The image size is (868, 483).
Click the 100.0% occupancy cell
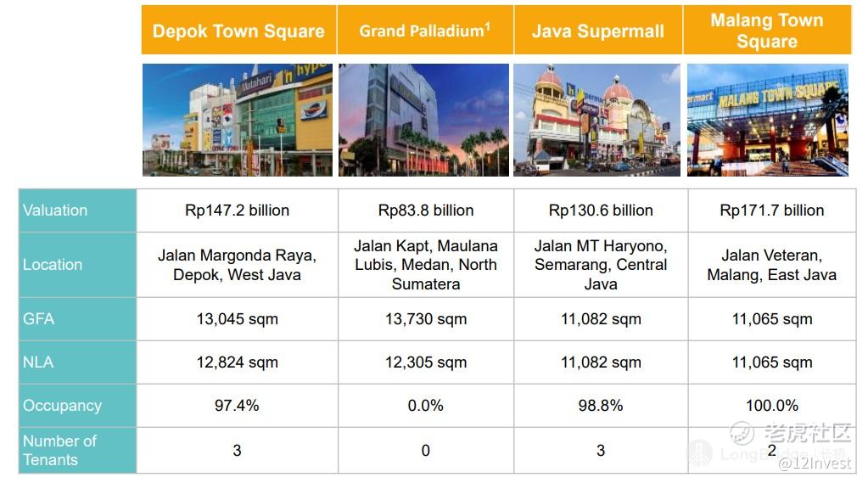click(771, 406)
